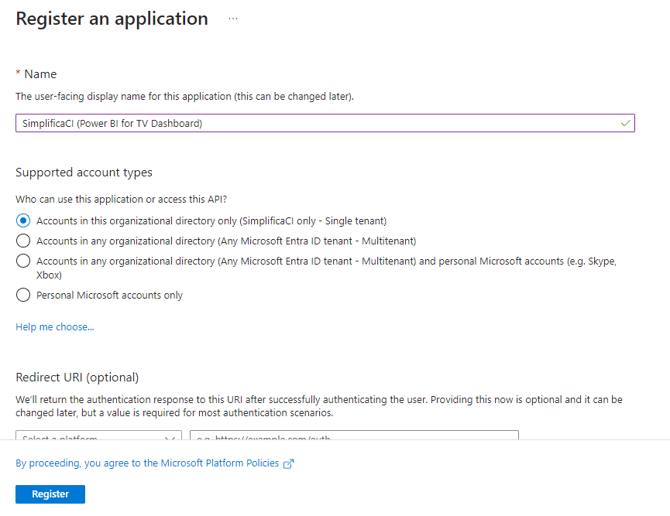Click the required Name field label

click(40, 74)
